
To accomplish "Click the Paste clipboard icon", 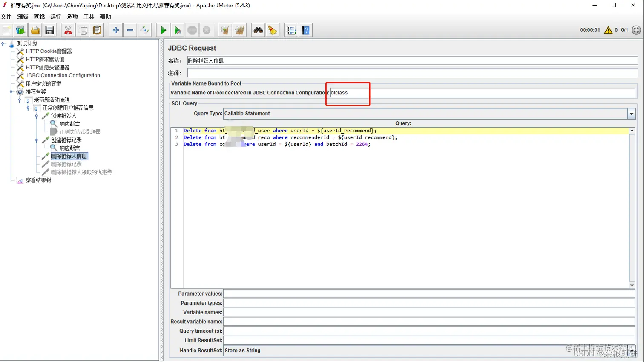I will pos(98,30).
